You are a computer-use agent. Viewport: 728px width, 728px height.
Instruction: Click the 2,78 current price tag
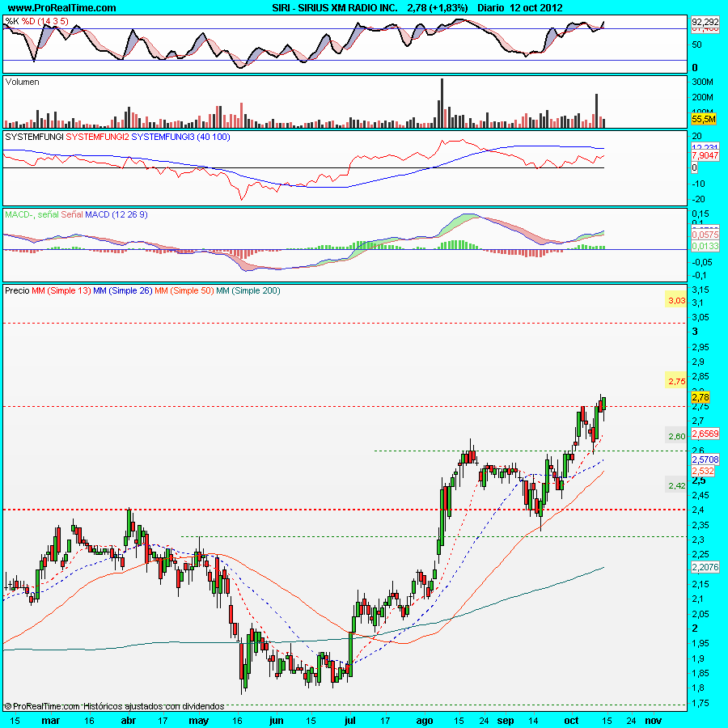700,397
